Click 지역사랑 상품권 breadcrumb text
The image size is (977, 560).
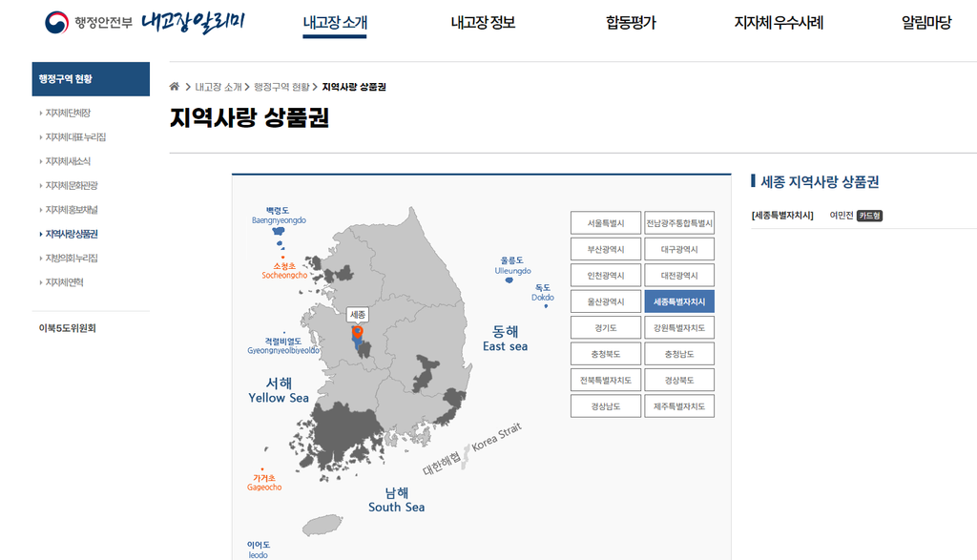[354, 87]
